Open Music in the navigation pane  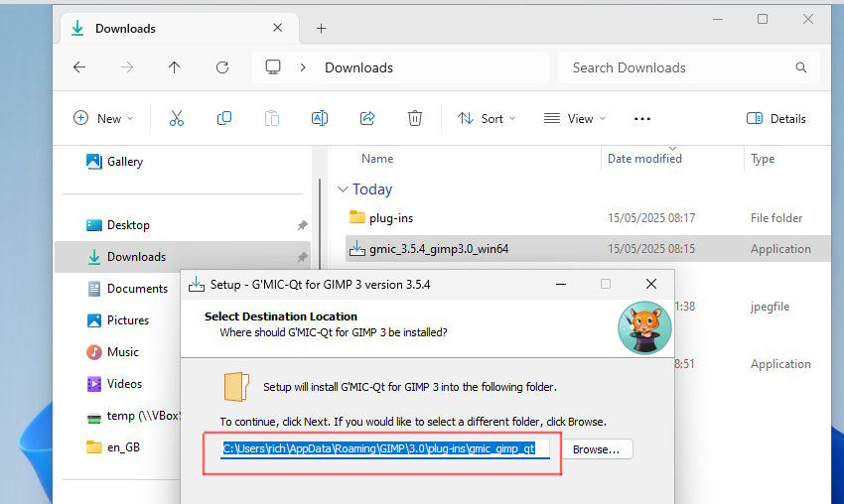(x=112, y=352)
